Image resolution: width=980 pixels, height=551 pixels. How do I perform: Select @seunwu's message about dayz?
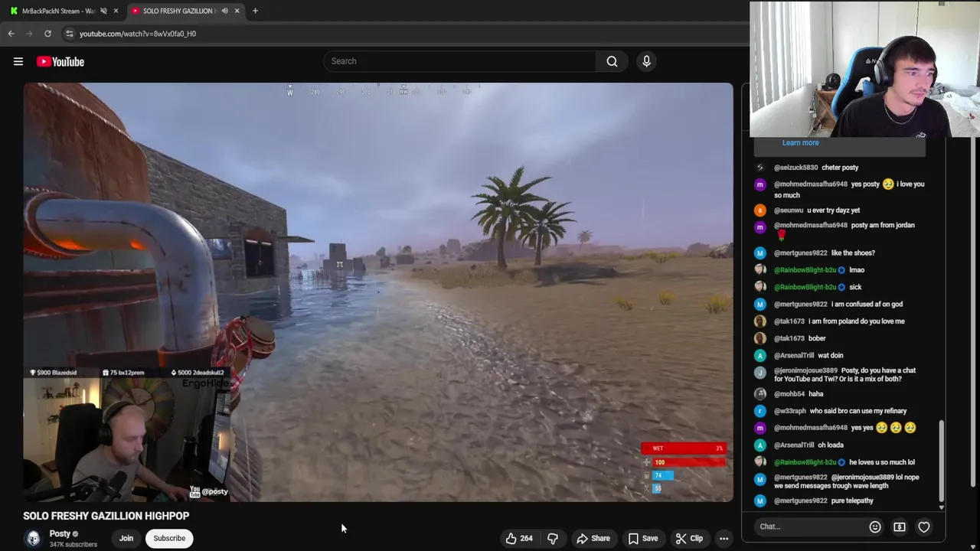[833, 210]
